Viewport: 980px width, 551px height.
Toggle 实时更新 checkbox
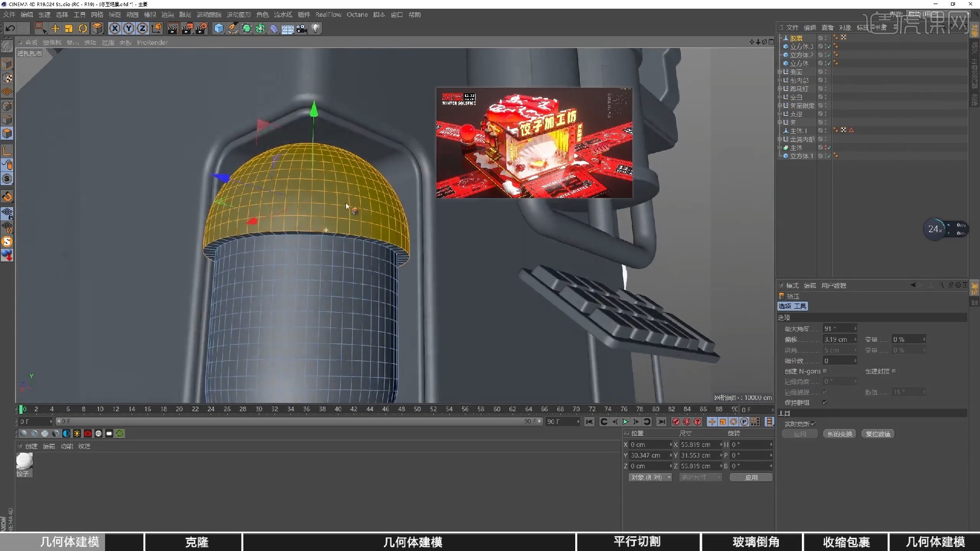(x=814, y=424)
